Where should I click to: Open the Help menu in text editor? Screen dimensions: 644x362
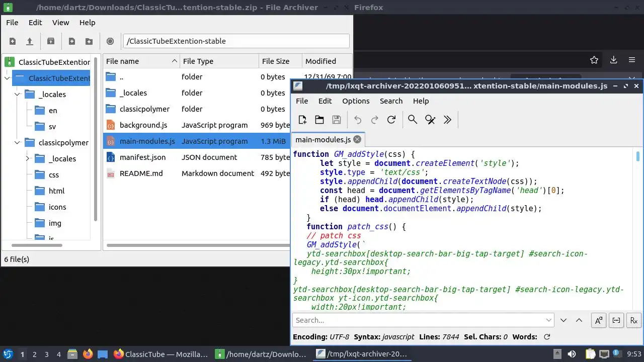pyautogui.click(x=421, y=101)
